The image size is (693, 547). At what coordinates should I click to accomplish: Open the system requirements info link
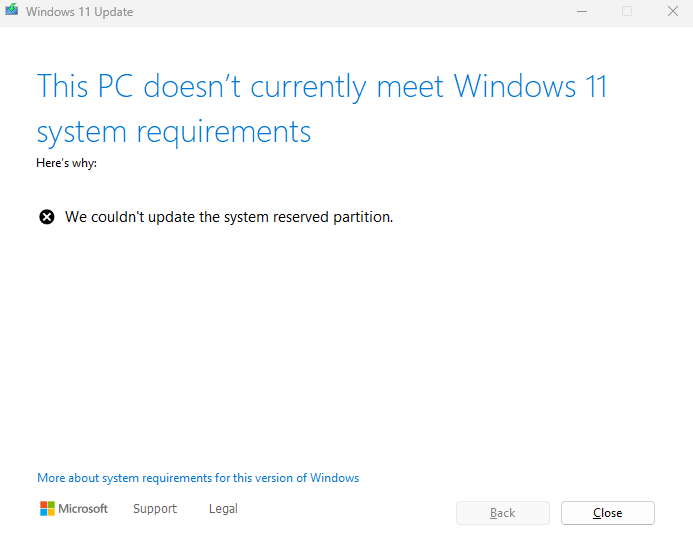[x=198, y=478]
